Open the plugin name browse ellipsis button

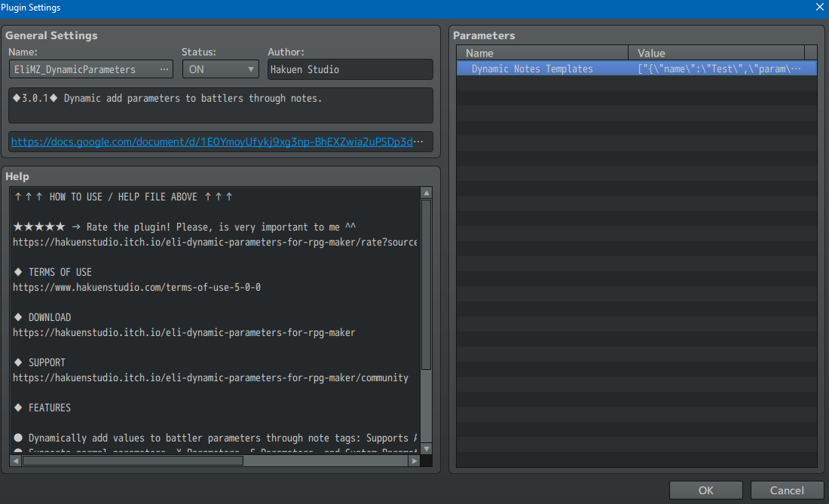tap(164, 69)
